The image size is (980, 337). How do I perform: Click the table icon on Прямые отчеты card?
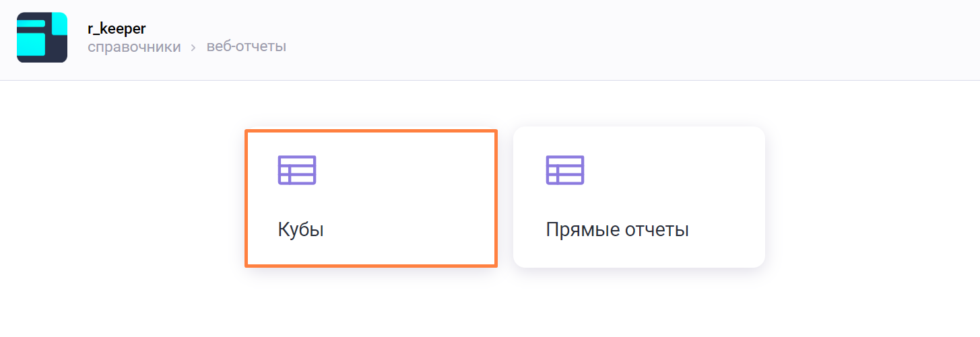click(564, 170)
